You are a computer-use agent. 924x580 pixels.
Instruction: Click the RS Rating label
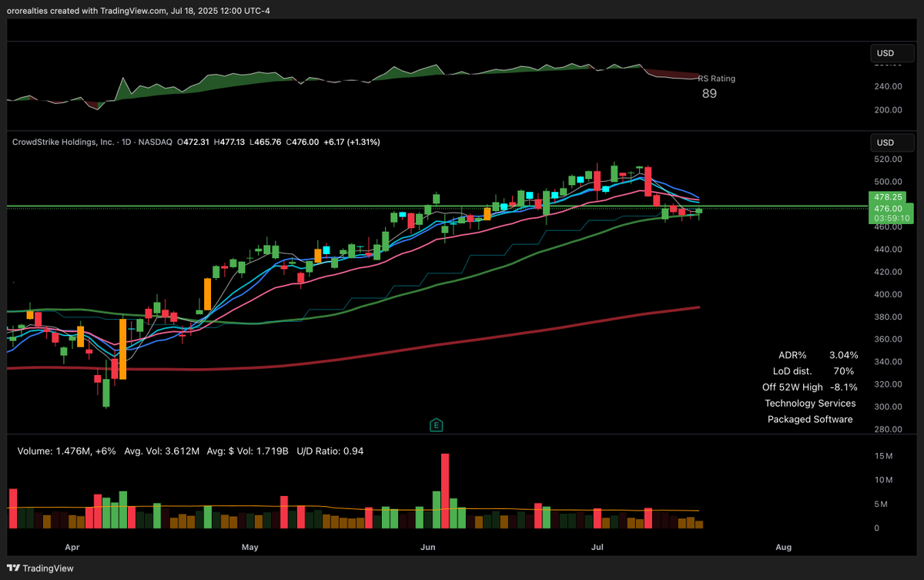click(716, 79)
